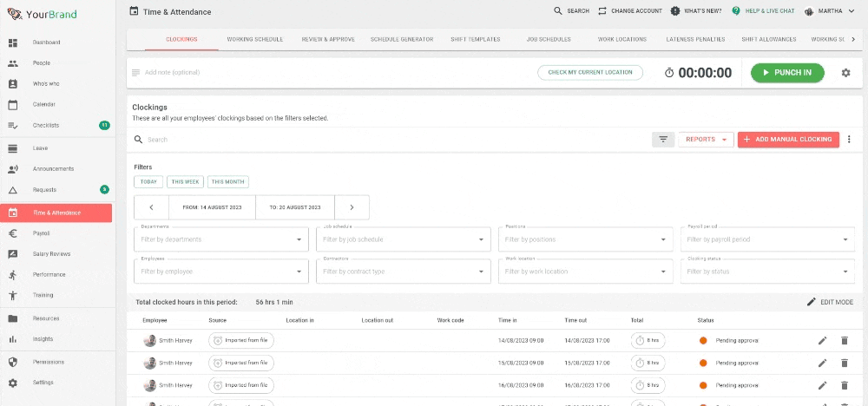Enable Edit Mode for clockings

point(830,302)
